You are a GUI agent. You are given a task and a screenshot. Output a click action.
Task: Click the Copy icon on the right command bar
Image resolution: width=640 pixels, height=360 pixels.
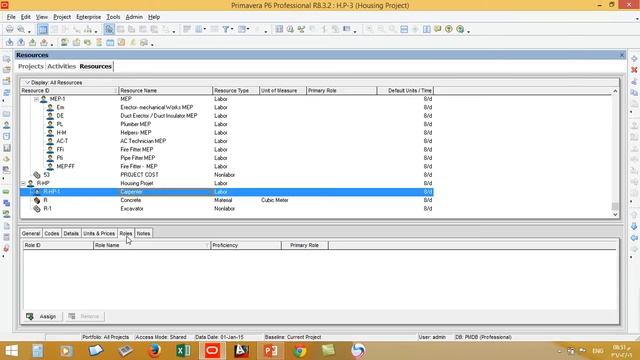point(634,93)
